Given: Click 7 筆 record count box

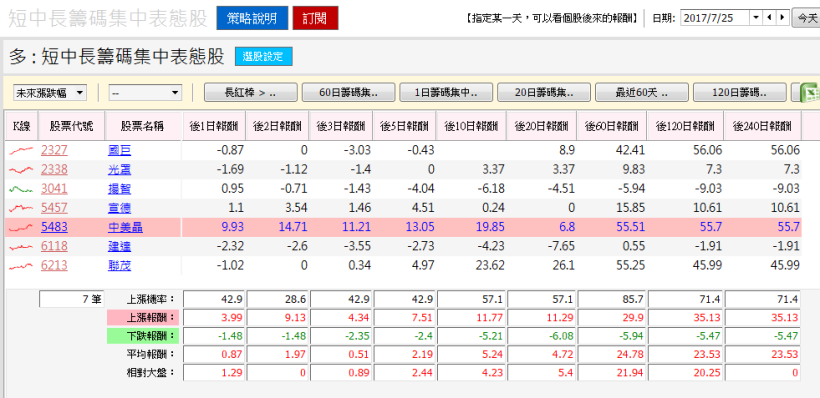Looking at the screenshot, I should click(x=72, y=300).
